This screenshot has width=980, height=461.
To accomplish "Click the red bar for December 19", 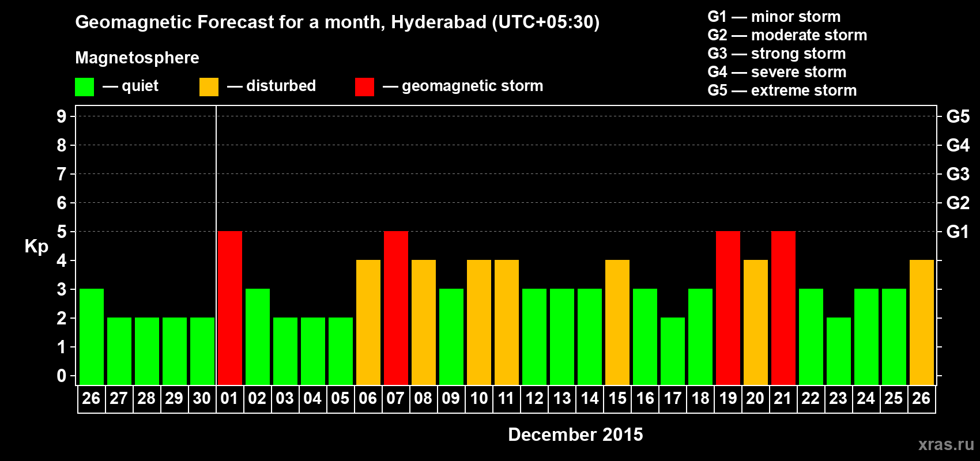I will point(728,308).
